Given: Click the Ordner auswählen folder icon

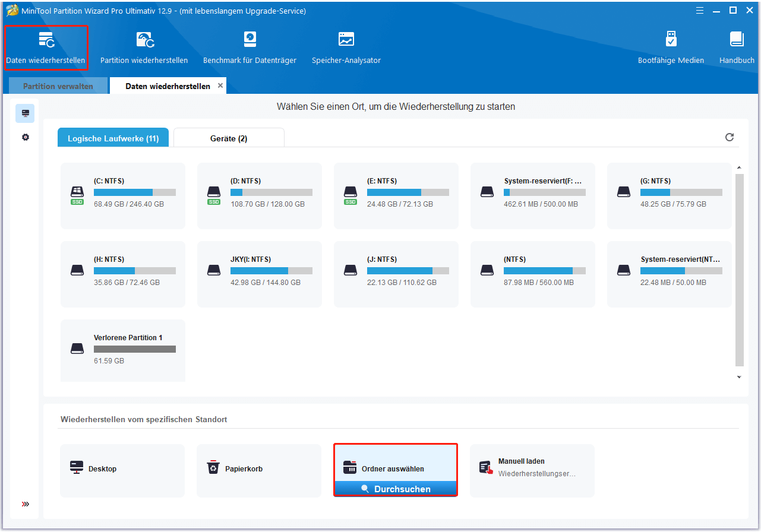Looking at the screenshot, I should 350,467.
